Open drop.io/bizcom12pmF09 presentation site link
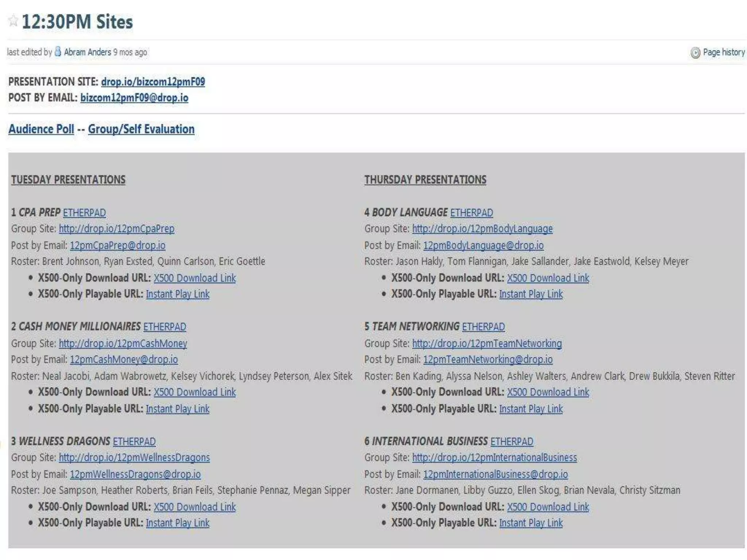Viewport: 747px width, 560px height. [x=153, y=82]
